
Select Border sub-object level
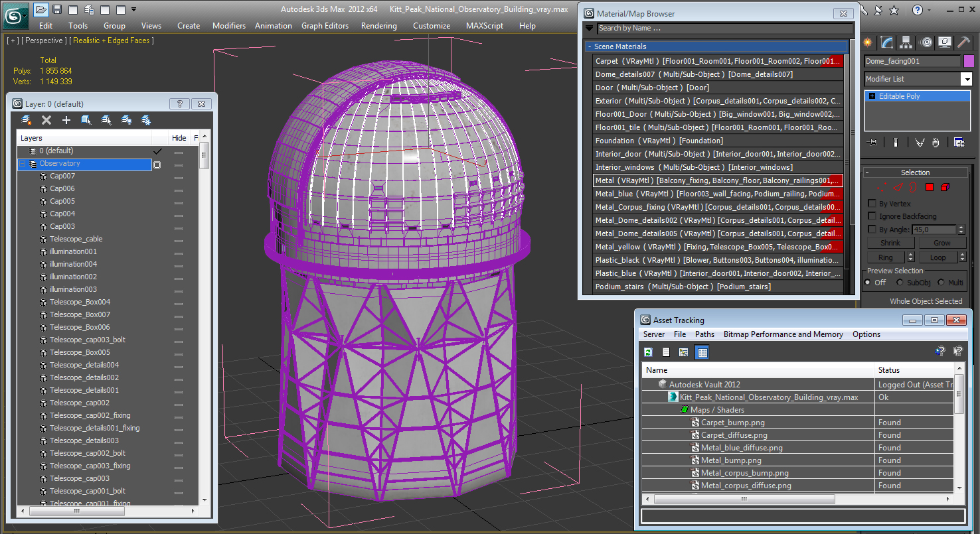(x=914, y=187)
